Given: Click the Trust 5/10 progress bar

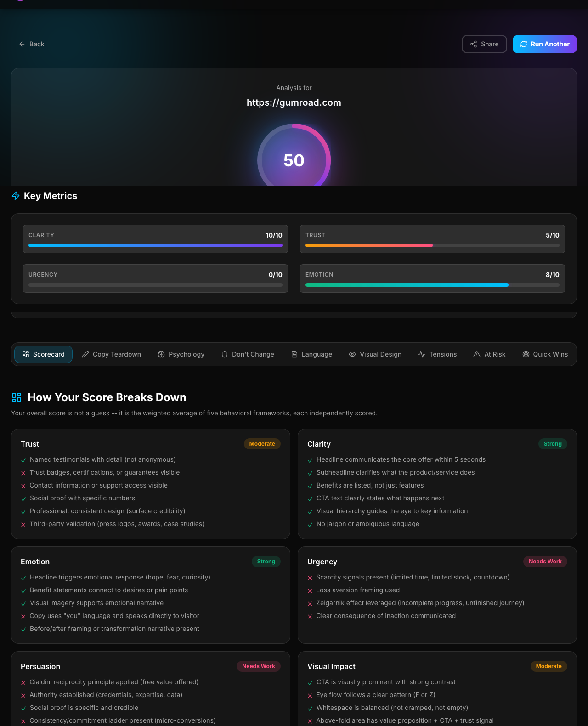Looking at the screenshot, I should tap(432, 245).
